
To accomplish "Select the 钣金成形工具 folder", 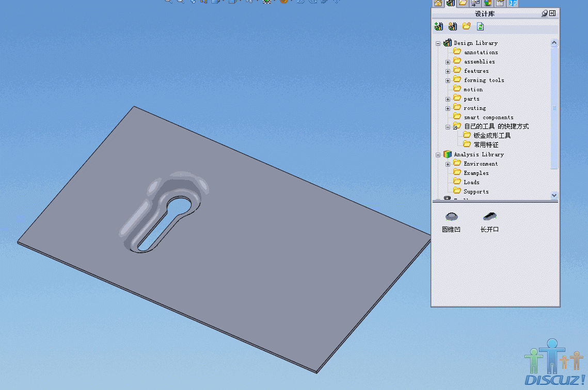I will point(492,136).
